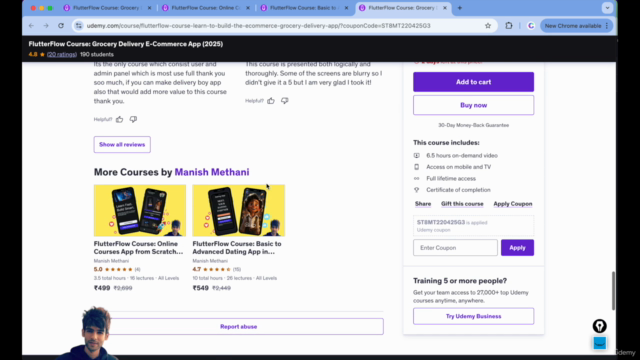Open Online Courses App course thumbnail
Viewport: 640px width, 360px height.
coord(140,210)
